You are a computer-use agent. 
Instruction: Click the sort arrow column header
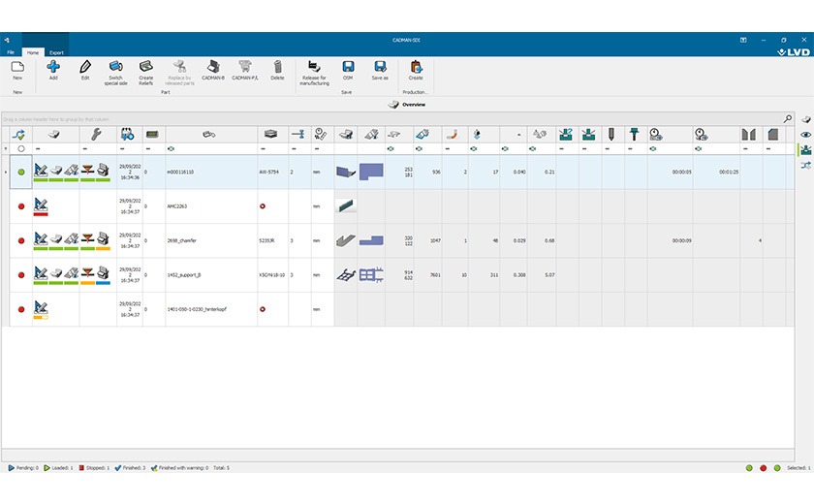click(x=21, y=135)
